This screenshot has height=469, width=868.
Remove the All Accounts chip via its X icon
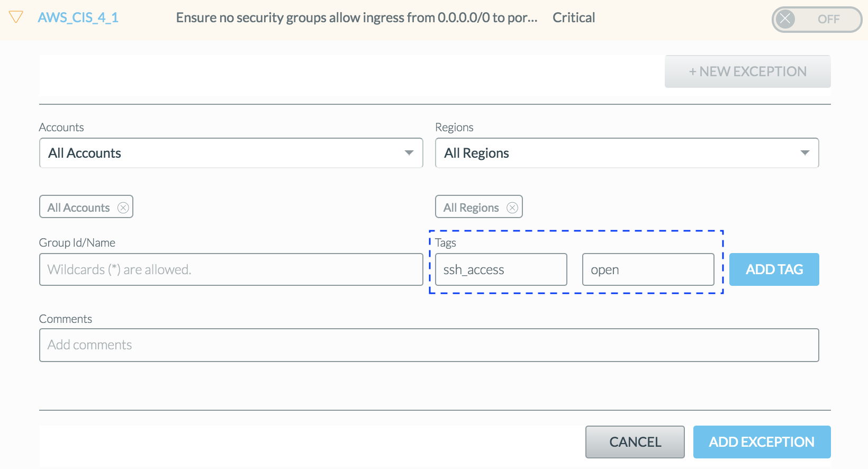(x=123, y=208)
